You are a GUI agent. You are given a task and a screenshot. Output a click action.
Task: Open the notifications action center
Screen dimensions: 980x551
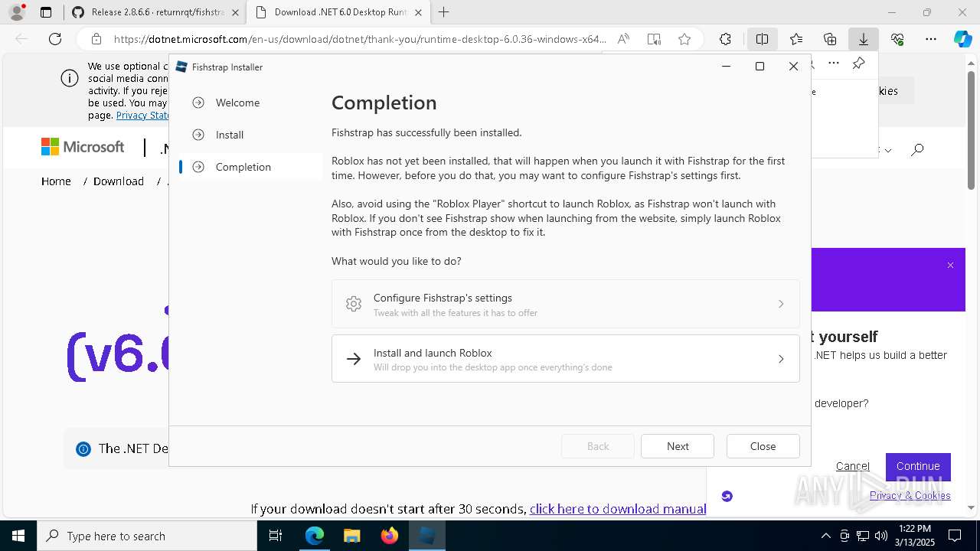(x=955, y=536)
